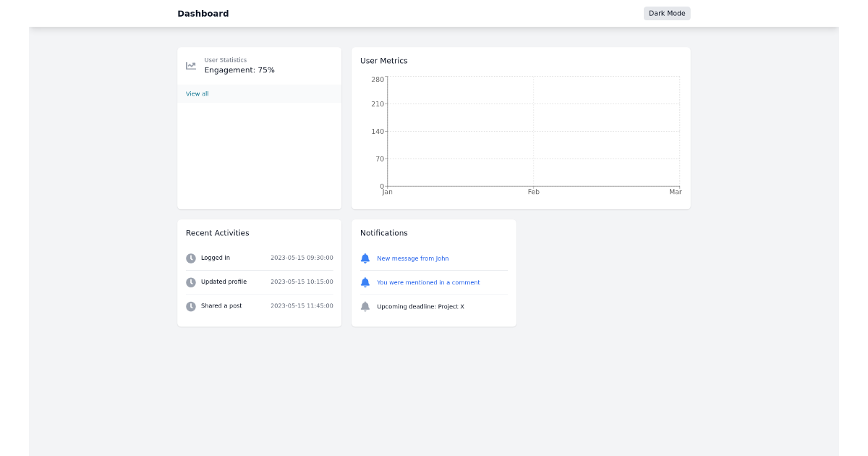Click the bell icon for "New message from John"
The image size is (868, 456).
[366, 258]
